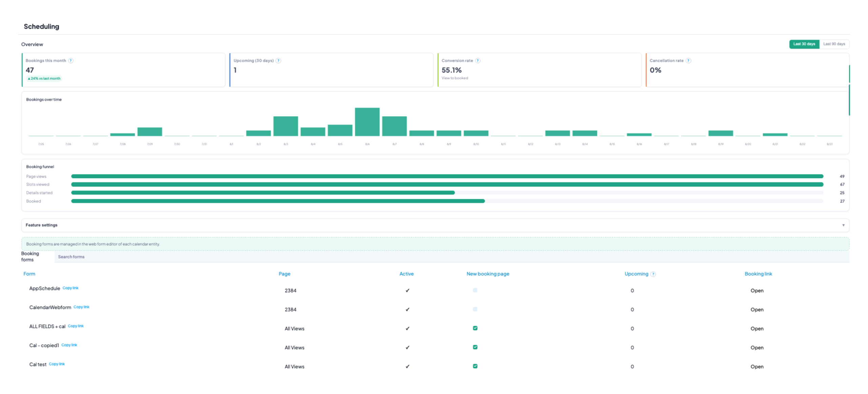Sort table by Page column header

tap(284, 274)
